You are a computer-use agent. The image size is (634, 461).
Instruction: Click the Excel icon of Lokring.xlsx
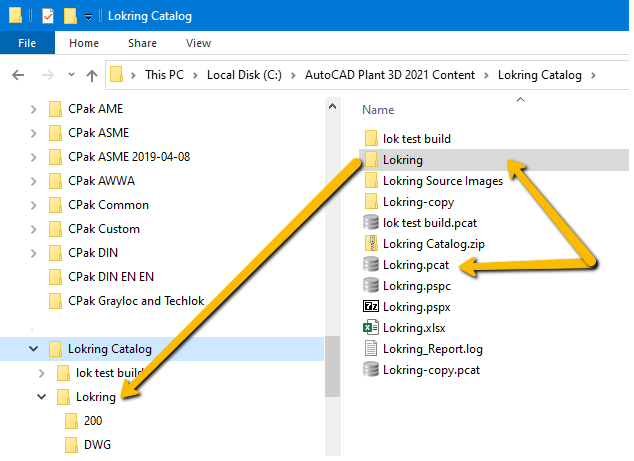tap(371, 328)
